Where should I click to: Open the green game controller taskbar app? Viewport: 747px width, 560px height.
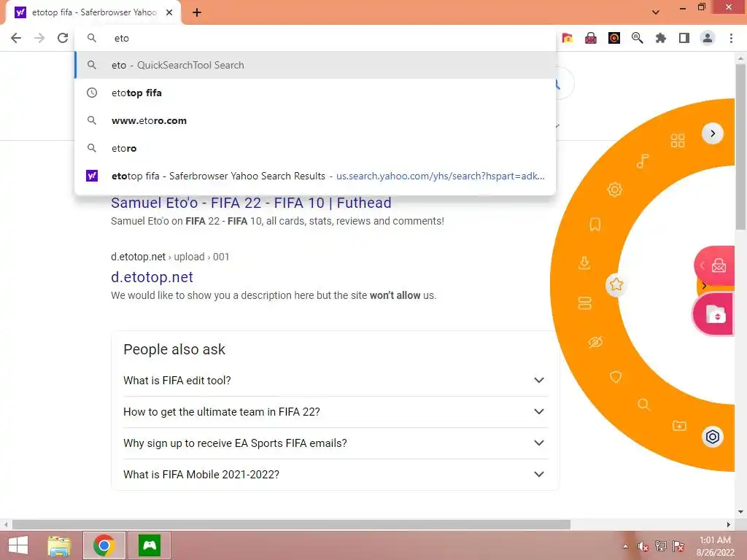pos(150,545)
